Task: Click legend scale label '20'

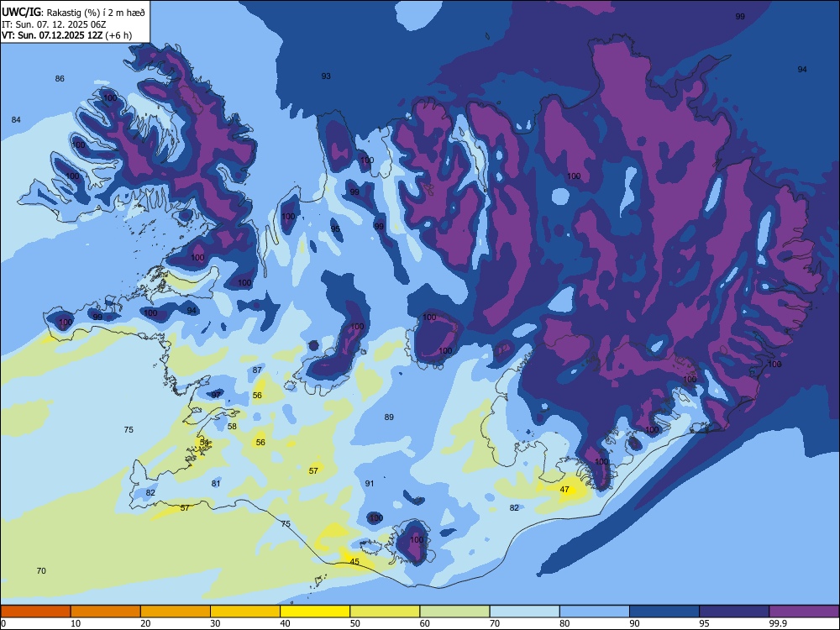Action: 145,623
